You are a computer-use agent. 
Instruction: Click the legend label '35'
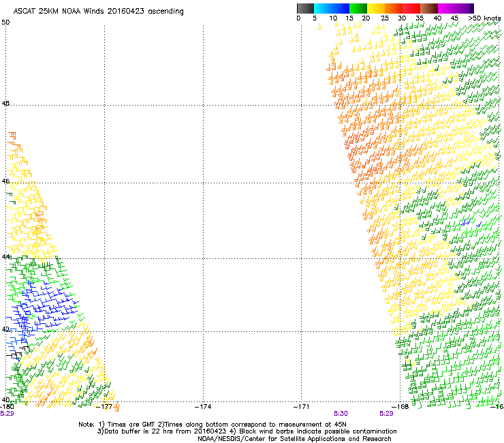pyautogui.click(x=420, y=18)
